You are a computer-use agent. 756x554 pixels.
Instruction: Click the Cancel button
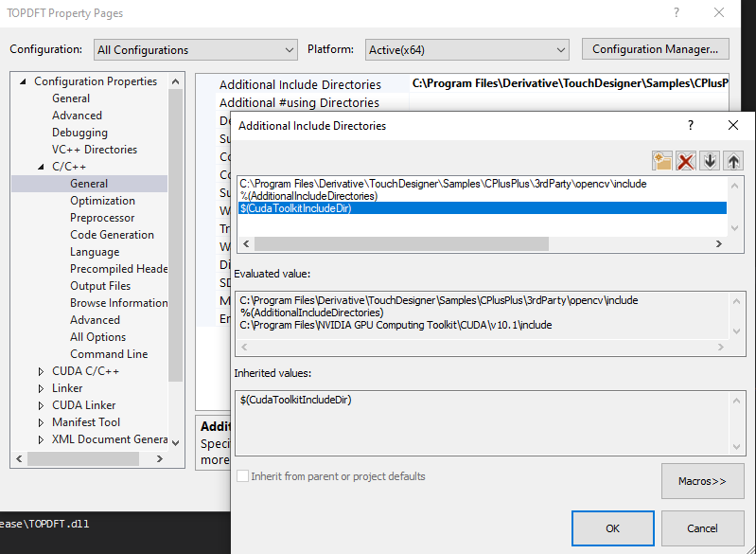pyautogui.click(x=702, y=528)
